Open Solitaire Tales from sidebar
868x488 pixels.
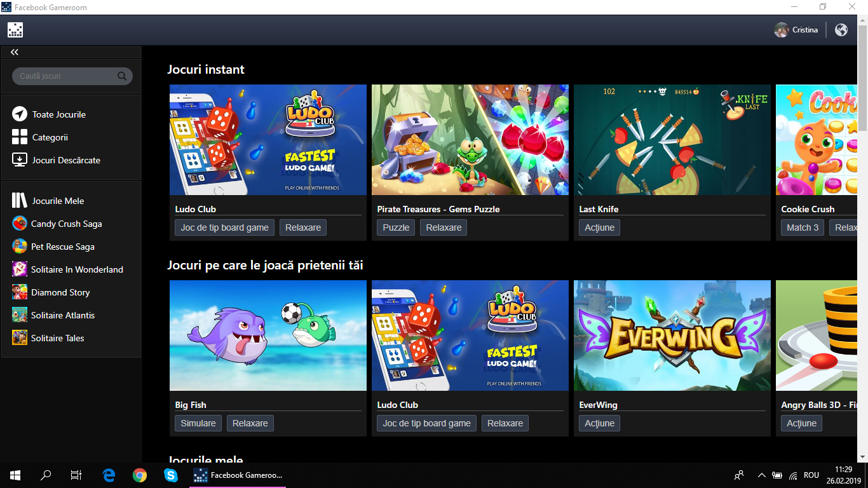tap(58, 338)
